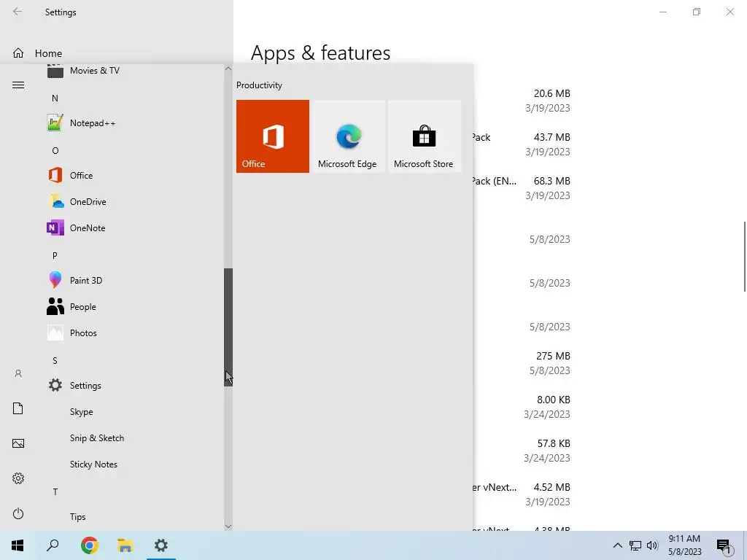Screen dimensions: 747x560
Task: Open the volume speaker tray icon
Action: 652,545
